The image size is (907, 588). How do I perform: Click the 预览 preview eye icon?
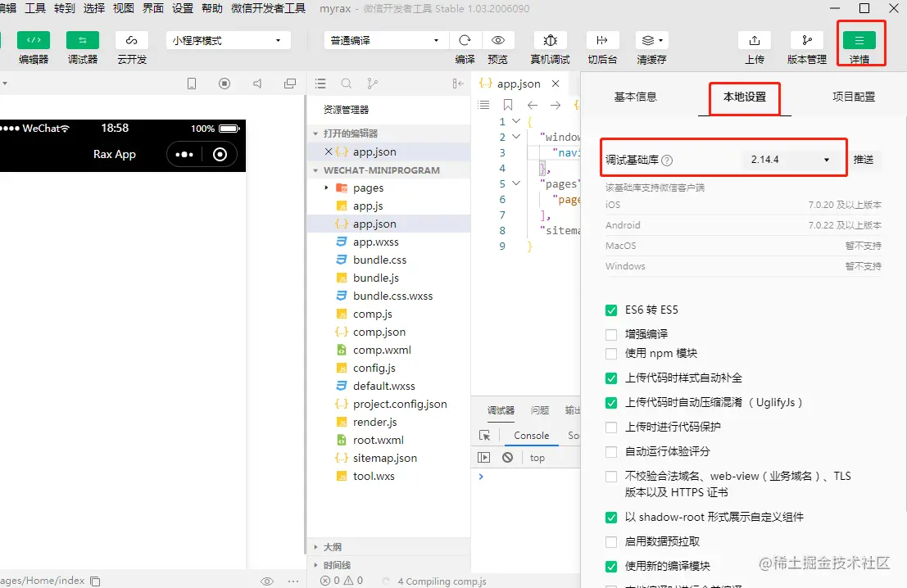pyautogui.click(x=497, y=40)
